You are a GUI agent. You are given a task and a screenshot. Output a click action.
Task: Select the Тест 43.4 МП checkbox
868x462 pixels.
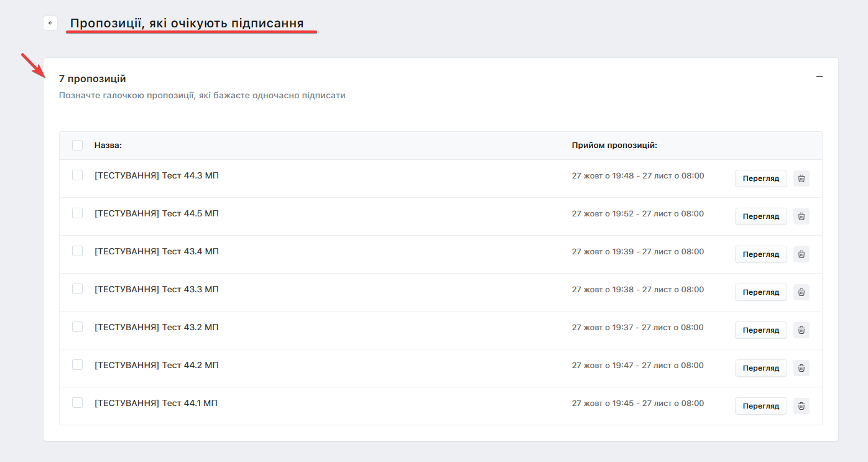coord(77,251)
